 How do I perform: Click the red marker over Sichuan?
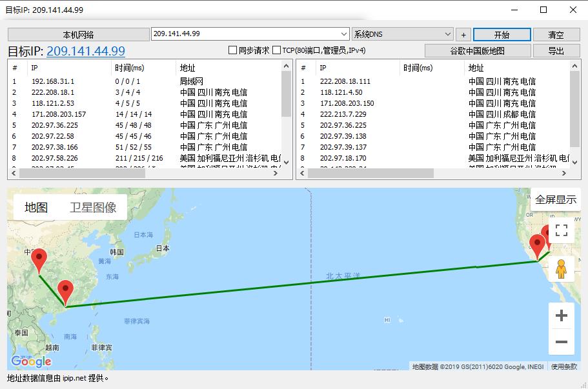(39, 260)
